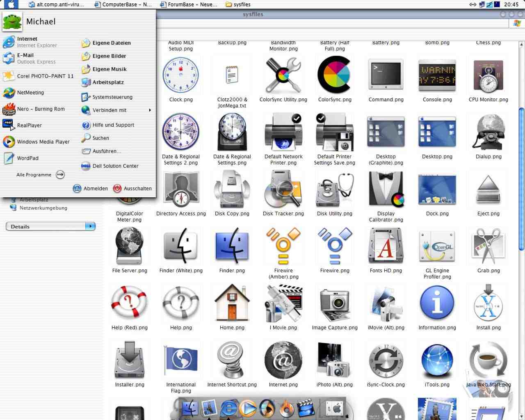Image resolution: width=525 pixels, height=420 pixels.
Task: Switch to alt.comp.anti-virus taskbar window
Action: pos(57,5)
